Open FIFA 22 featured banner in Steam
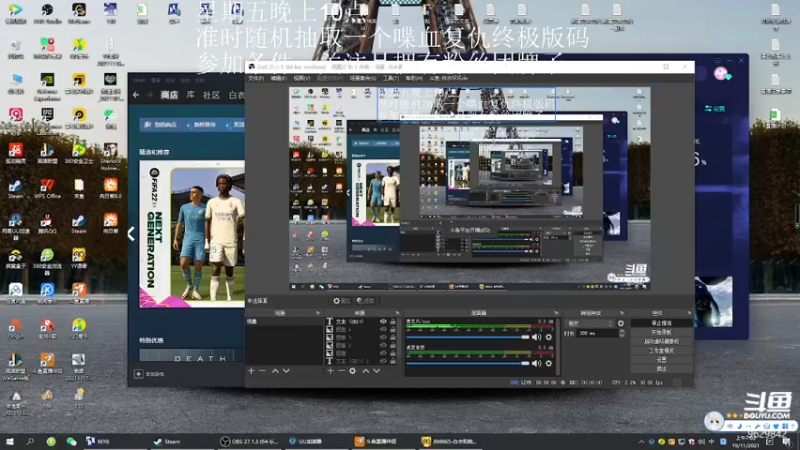 (192, 234)
